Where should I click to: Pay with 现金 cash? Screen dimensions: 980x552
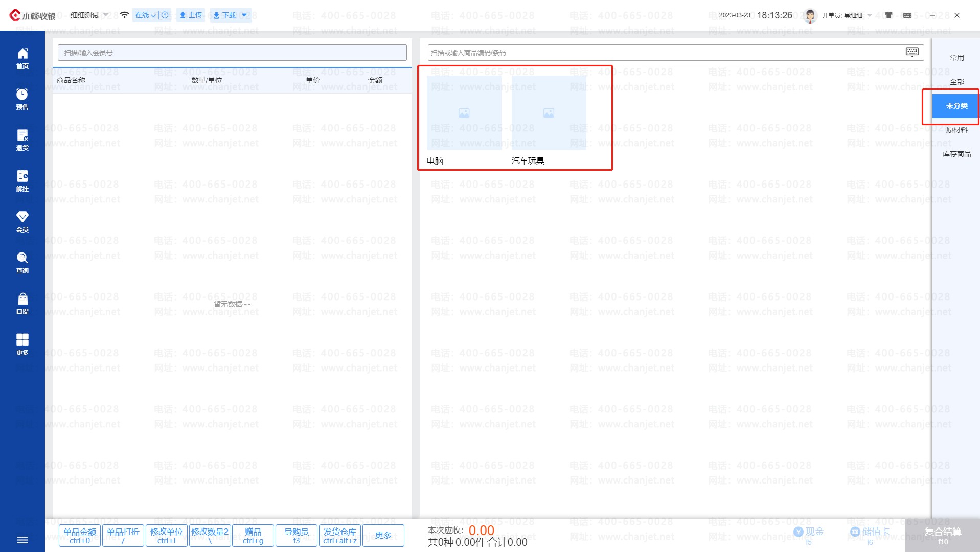point(809,535)
